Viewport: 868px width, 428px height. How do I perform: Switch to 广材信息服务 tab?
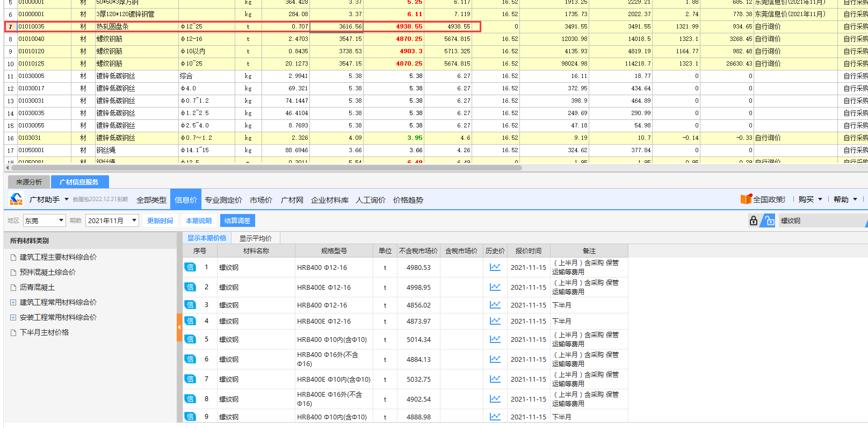tap(79, 182)
